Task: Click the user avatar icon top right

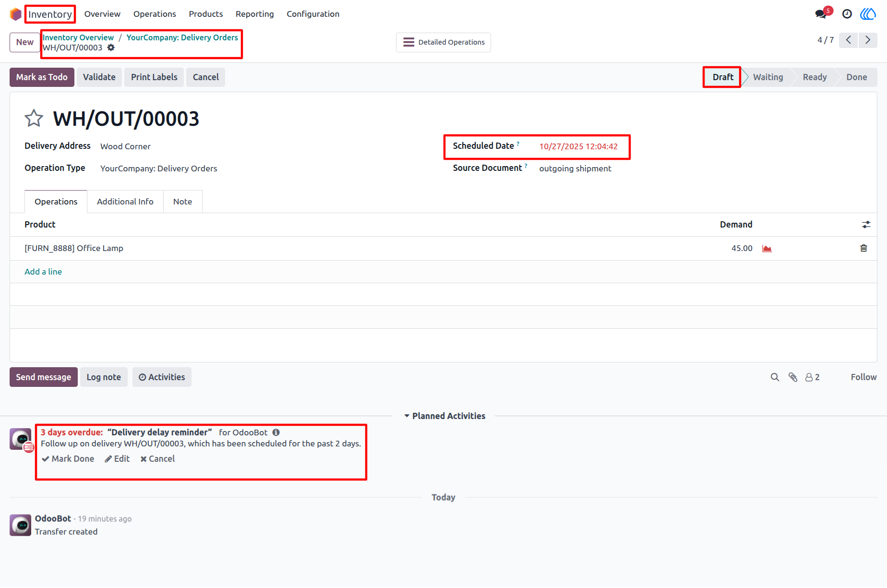Action: point(868,14)
